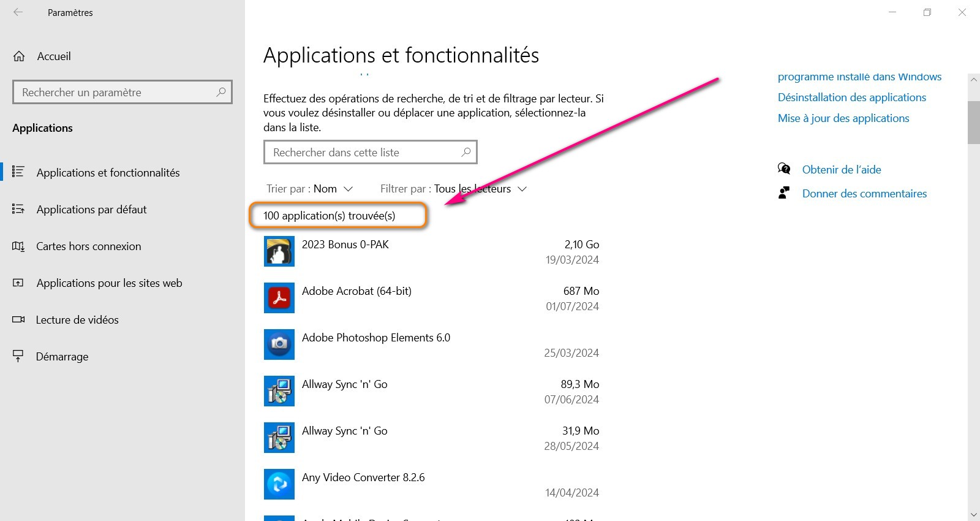Click the date 14/04/2024
Screen dimensions: 980x521
pyautogui.click(x=572, y=493)
